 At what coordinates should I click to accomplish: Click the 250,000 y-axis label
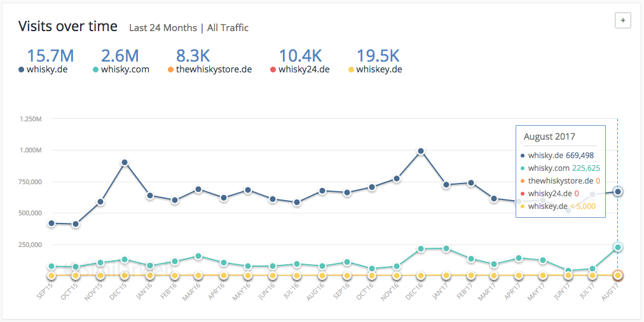tap(31, 245)
